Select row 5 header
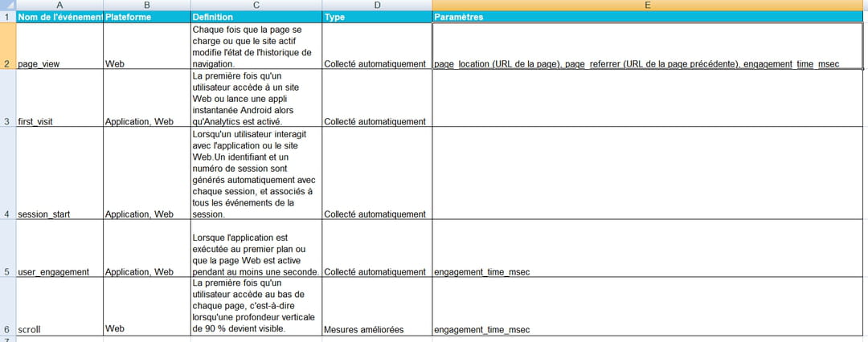 coord(8,249)
